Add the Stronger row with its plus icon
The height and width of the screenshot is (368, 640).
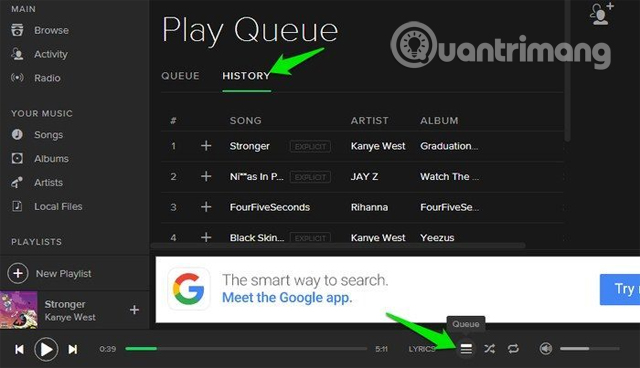[x=206, y=146]
